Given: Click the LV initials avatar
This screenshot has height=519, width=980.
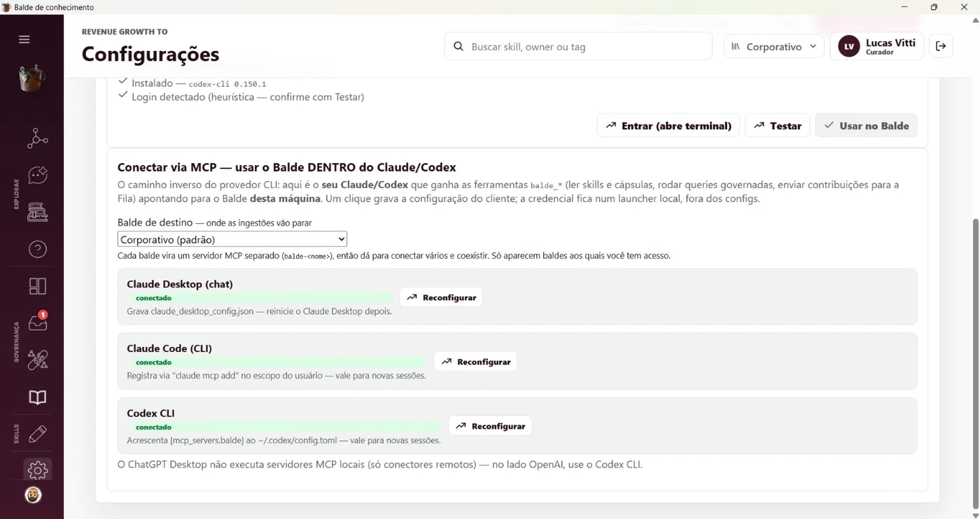Looking at the screenshot, I should coord(849,47).
